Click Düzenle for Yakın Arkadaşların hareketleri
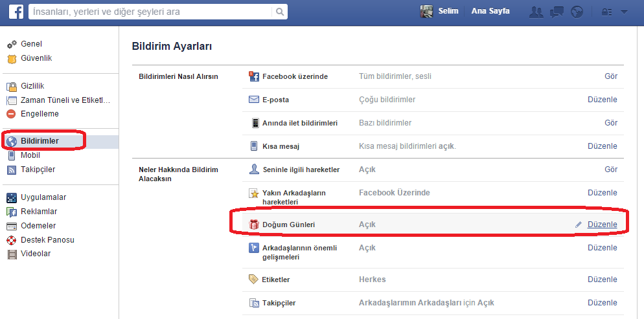Screen dimensions: 644x319 pyautogui.click(x=602, y=193)
